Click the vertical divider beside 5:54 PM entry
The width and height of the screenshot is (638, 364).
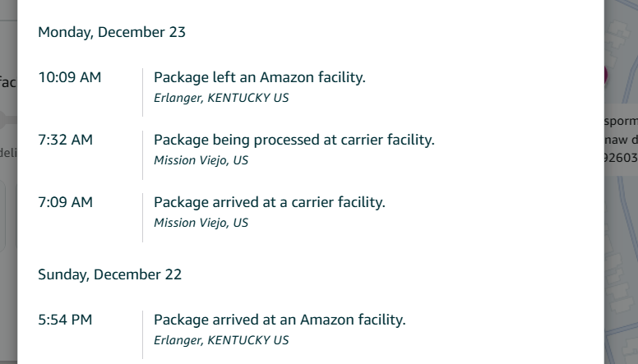coord(143,334)
